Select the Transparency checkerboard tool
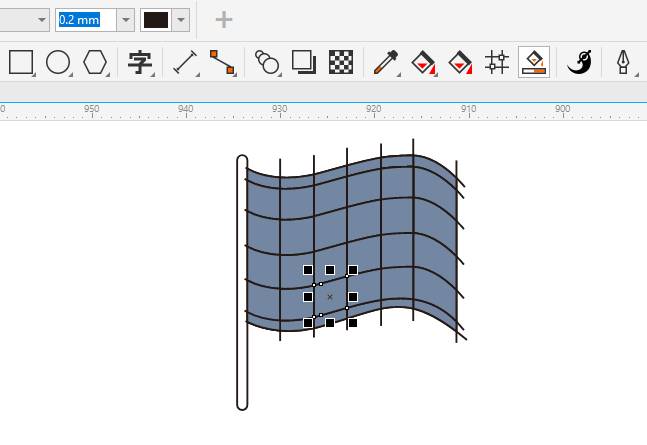This screenshot has width=647, height=445. point(342,62)
